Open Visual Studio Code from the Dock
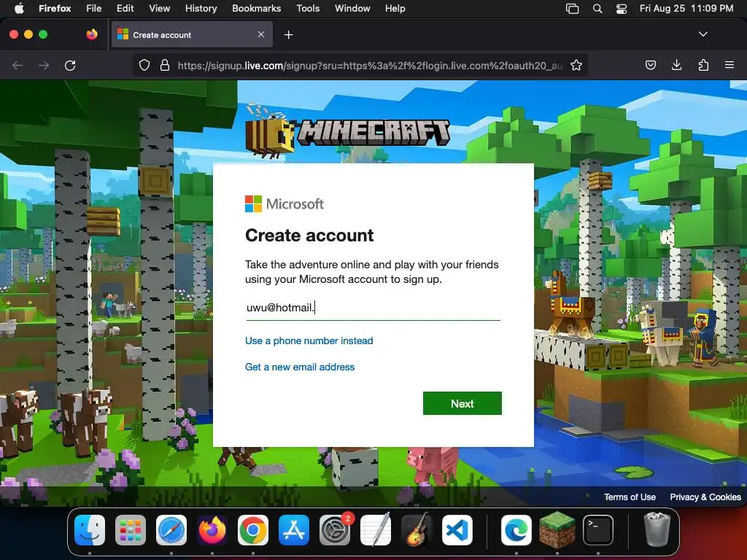 pos(457,530)
